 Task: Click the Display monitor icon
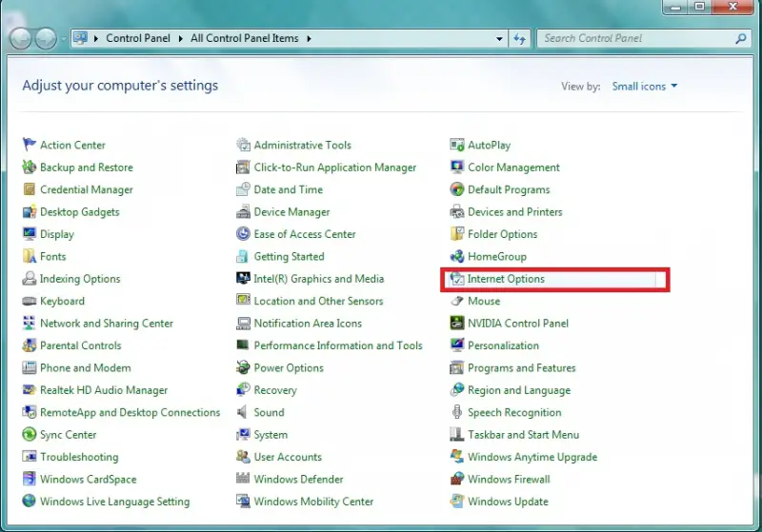click(x=30, y=234)
